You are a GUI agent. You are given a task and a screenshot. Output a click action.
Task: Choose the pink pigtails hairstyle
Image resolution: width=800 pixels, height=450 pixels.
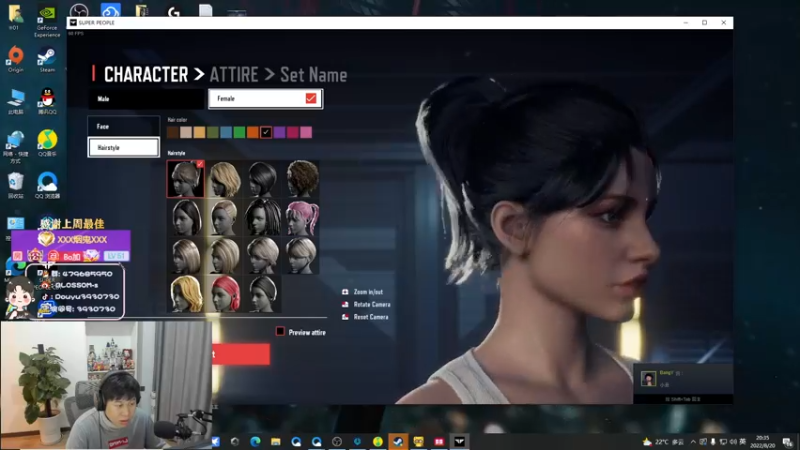click(x=301, y=217)
